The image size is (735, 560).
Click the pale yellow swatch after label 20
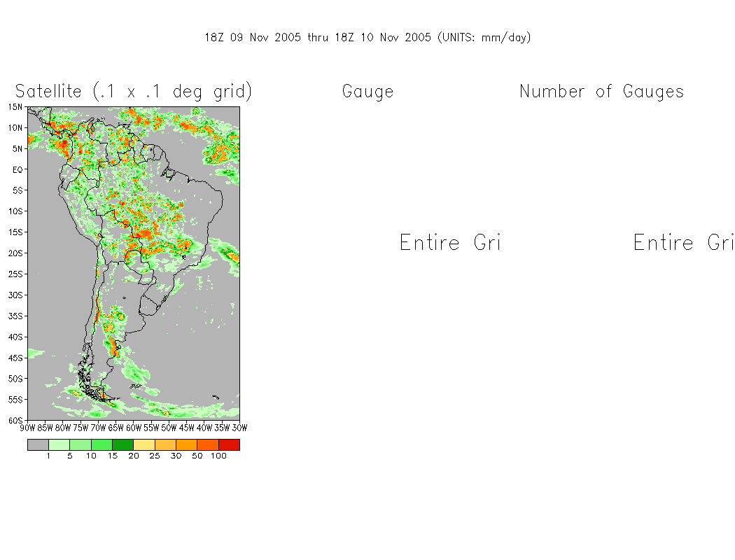(x=144, y=444)
